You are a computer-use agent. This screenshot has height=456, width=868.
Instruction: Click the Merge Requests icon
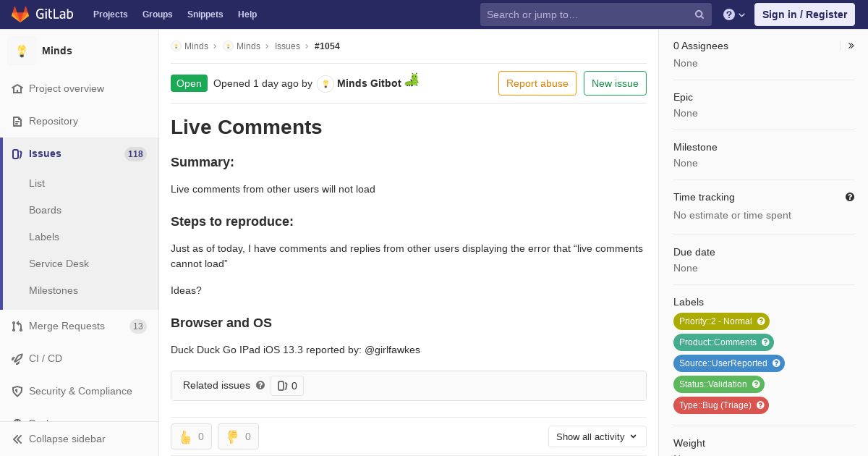point(17,326)
